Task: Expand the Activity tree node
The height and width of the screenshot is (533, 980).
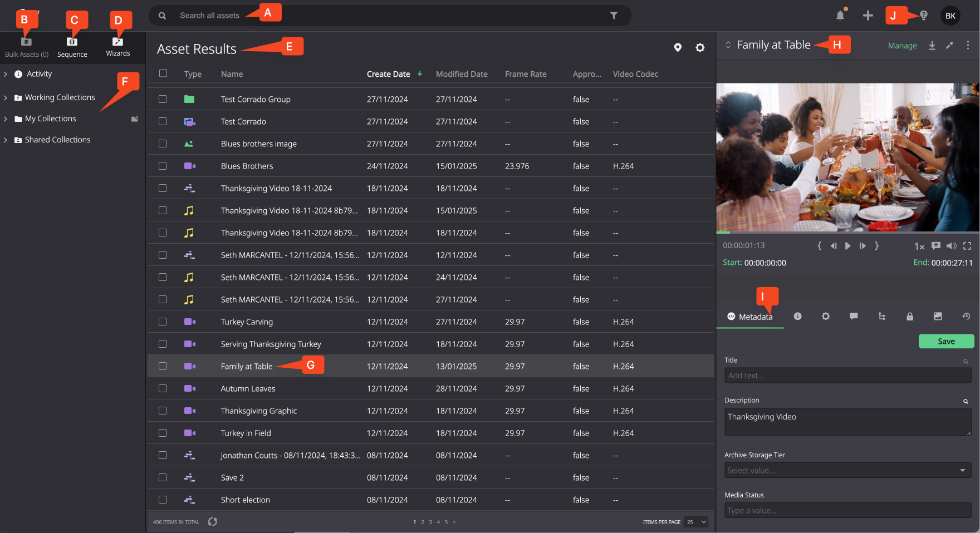Action: coord(6,74)
